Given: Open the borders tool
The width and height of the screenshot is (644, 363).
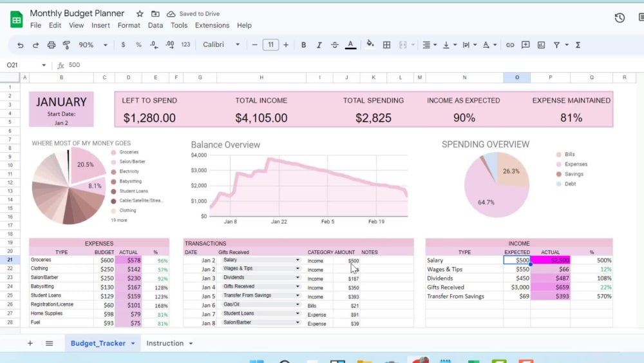Looking at the screenshot, I should point(386,44).
